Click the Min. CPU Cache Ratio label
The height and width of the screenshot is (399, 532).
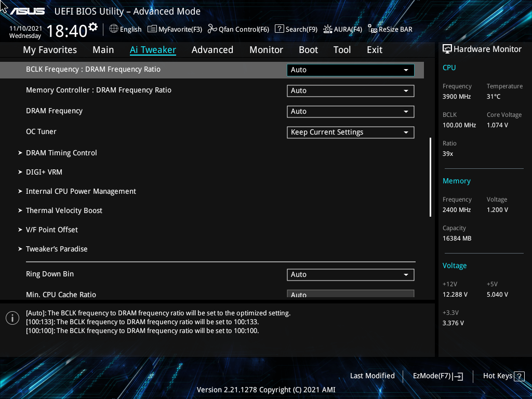coord(61,295)
